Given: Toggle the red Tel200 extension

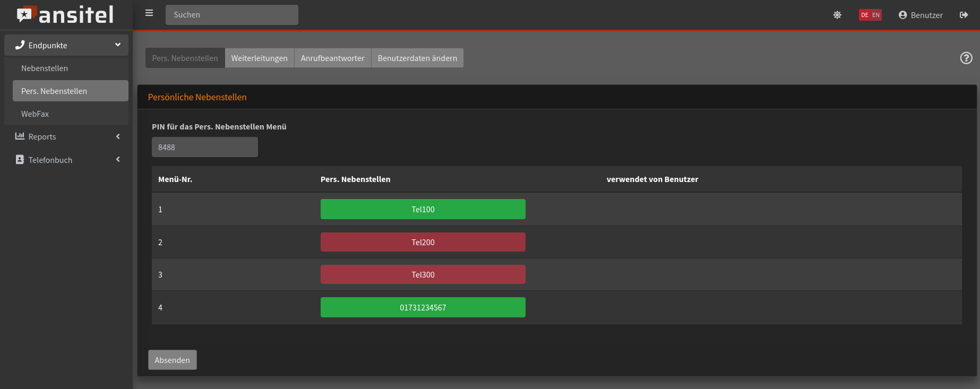Looking at the screenshot, I should tap(423, 242).
